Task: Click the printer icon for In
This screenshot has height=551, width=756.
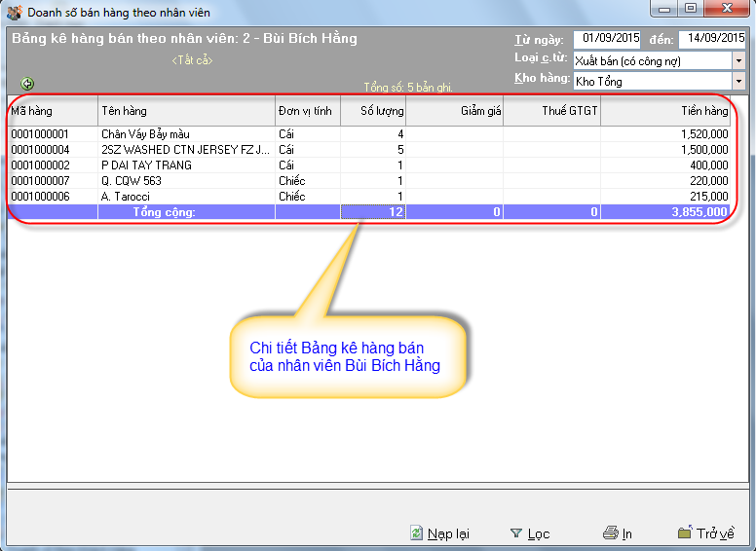Action: point(611,533)
